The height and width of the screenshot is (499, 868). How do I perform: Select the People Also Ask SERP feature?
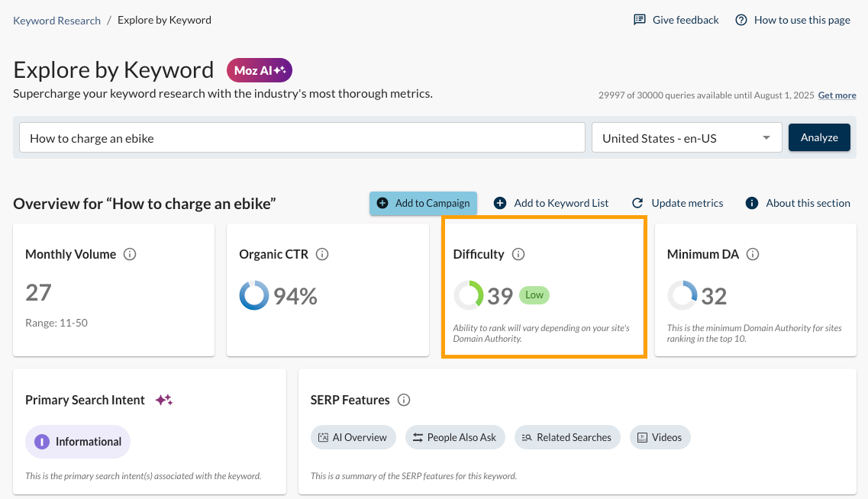(455, 436)
